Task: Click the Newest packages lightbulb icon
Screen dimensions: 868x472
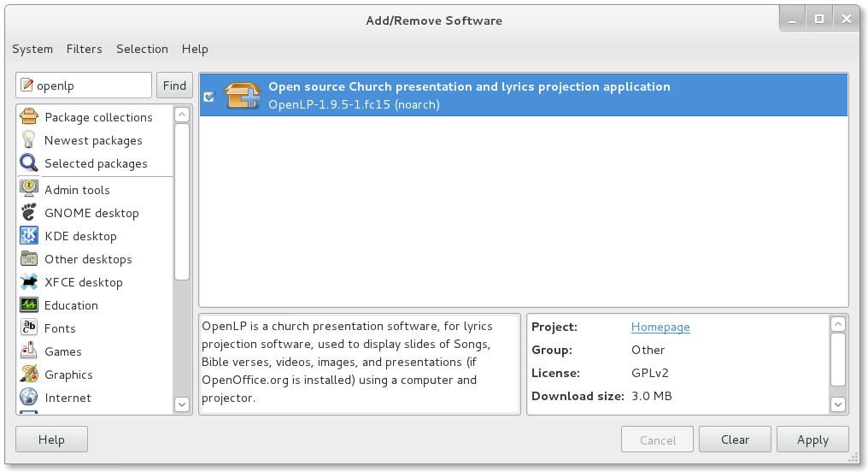Action: click(x=29, y=140)
